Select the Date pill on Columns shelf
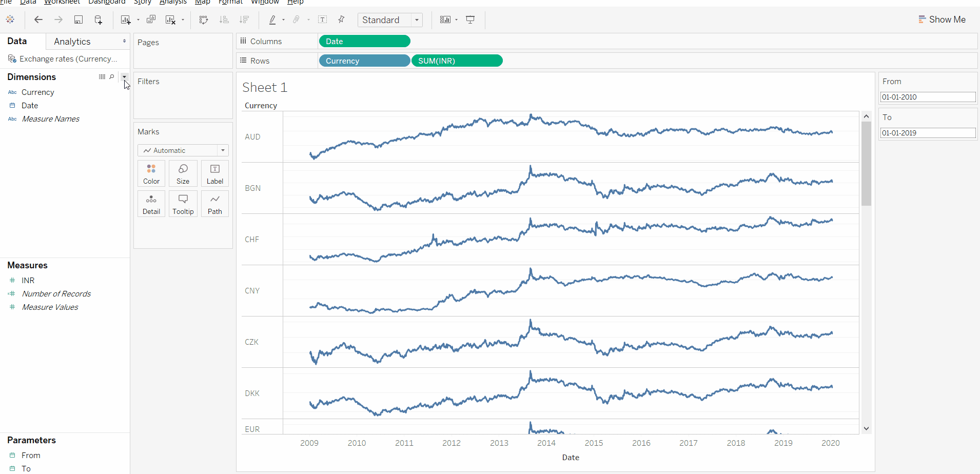The height and width of the screenshot is (474, 980). (364, 42)
